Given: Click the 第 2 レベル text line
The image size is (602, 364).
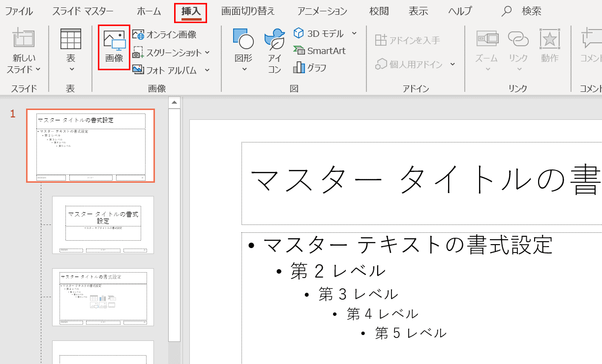Looking at the screenshot, I should click(x=338, y=271).
